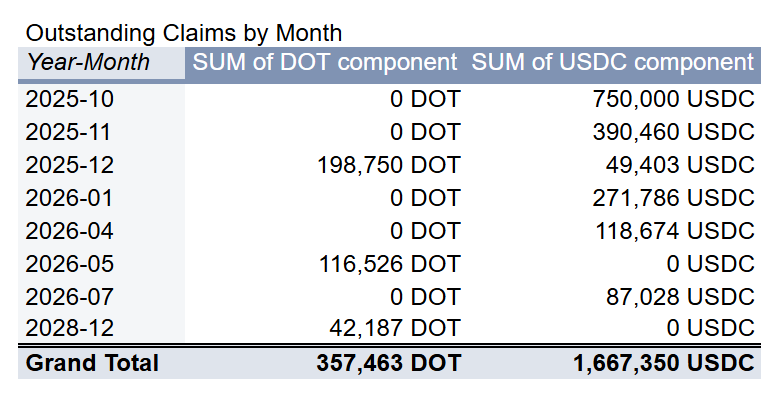Click the 2025-10 row label

pos(69,99)
